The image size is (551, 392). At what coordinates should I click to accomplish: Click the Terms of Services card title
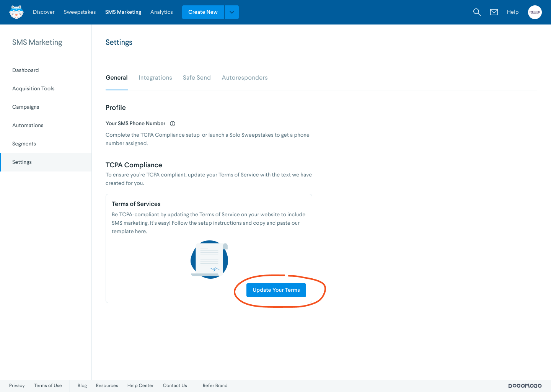pyautogui.click(x=136, y=204)
